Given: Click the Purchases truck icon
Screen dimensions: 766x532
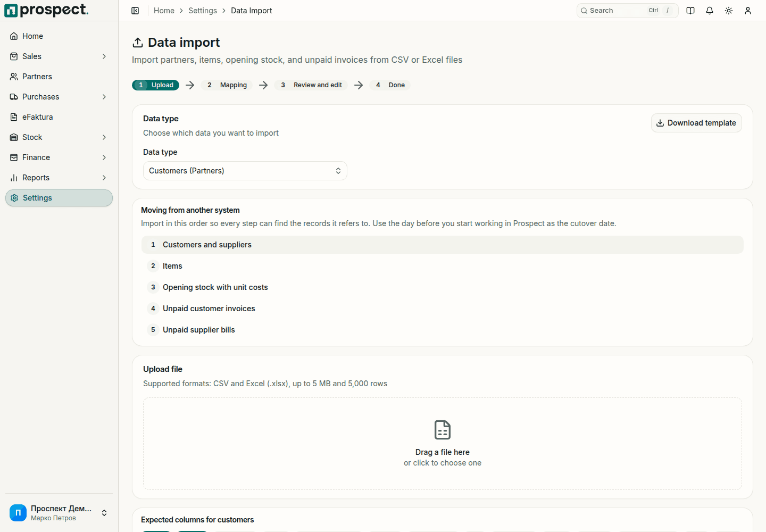Looking at the screenshot, I should coord(14,97).
